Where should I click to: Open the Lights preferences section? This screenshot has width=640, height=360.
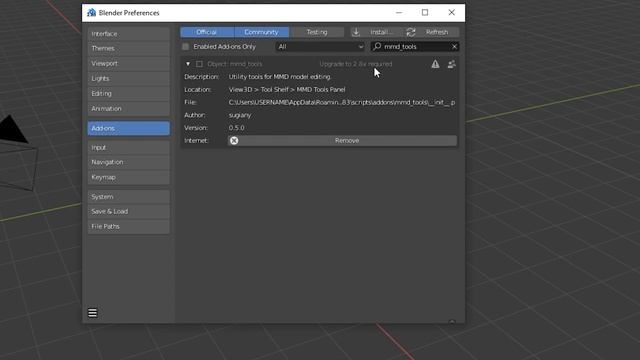(129, 78)
